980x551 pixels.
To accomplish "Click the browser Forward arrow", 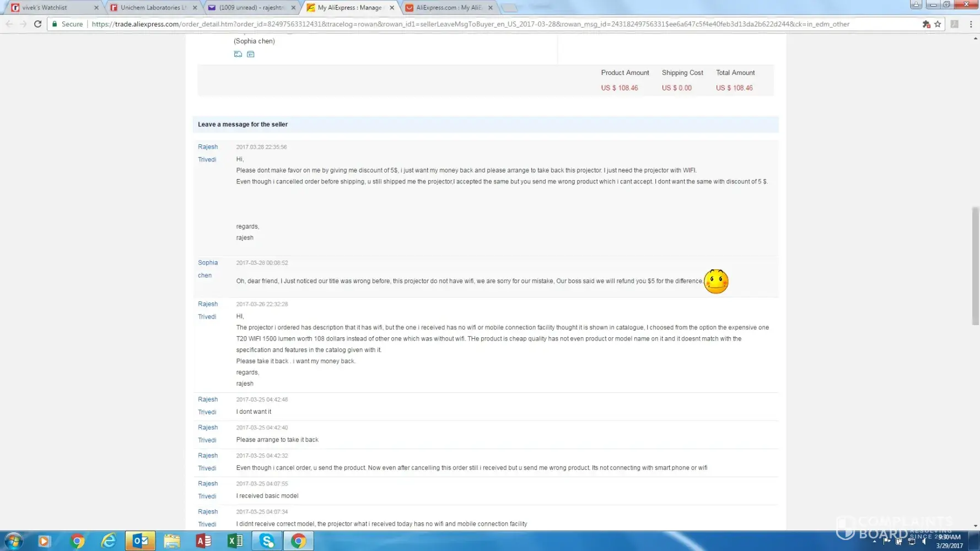I will 23,24.
